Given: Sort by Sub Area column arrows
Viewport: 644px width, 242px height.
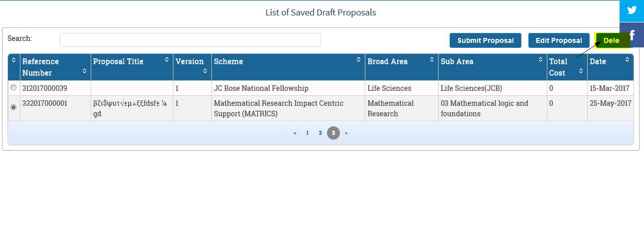Looking at the screenshot, I should (x=540, y=60).
